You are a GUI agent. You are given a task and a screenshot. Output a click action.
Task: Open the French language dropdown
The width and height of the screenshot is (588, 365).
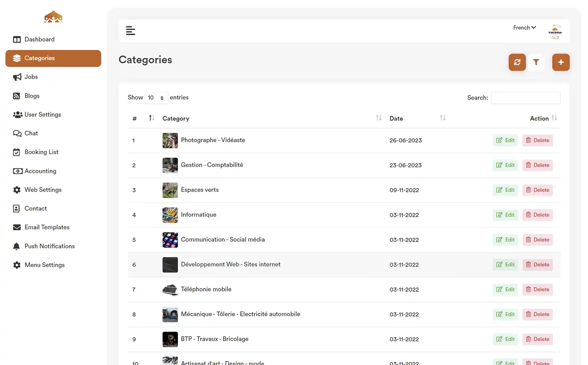point(524,27)
